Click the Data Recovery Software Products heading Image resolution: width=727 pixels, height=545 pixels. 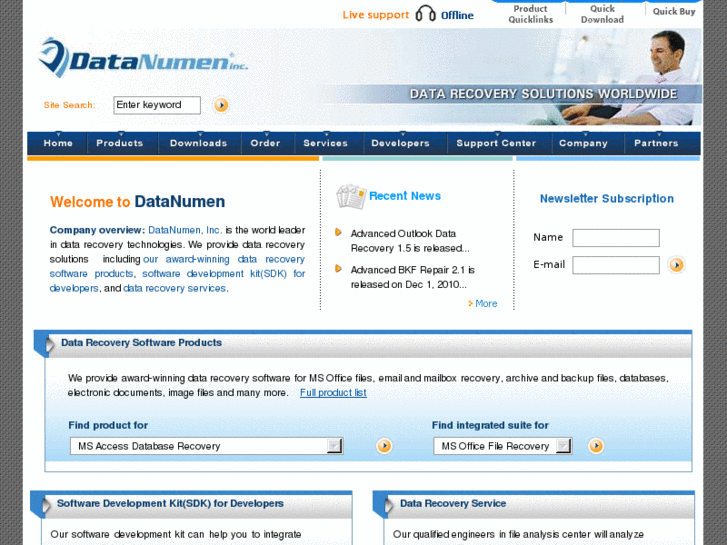coord(141,343)
